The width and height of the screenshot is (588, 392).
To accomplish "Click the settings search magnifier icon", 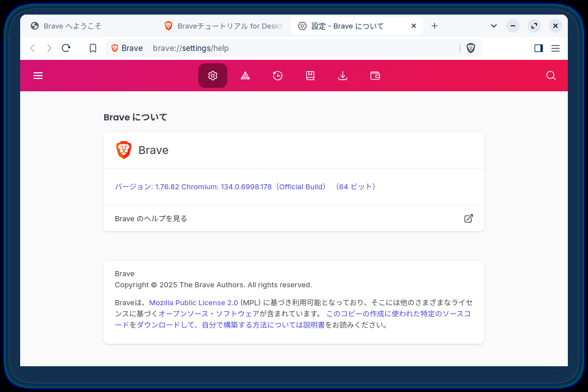I will [x=551, y=76].
